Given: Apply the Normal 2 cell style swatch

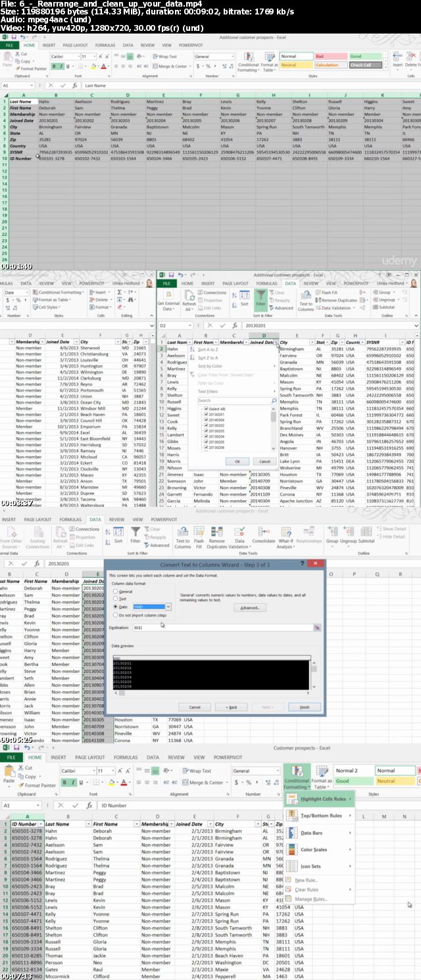Looking at the screenshot, I should pyautogui.click(x=353, y=770).
